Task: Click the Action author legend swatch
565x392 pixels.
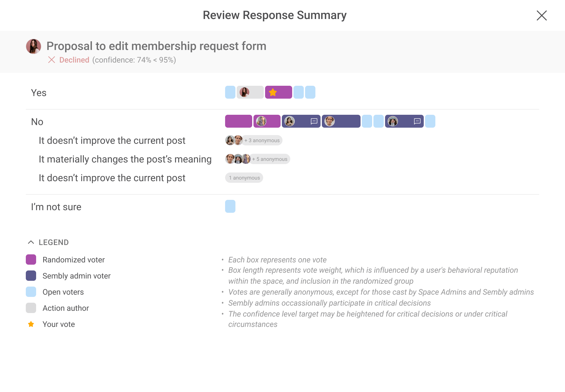Action: tap(31, 308)
